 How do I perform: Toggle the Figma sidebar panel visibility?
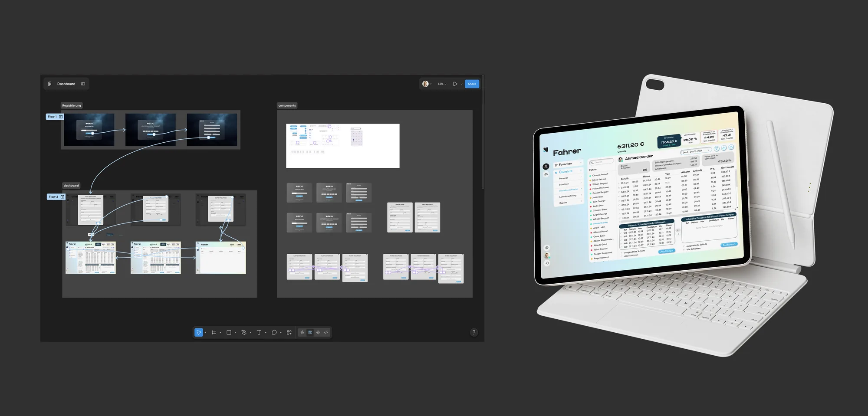(x=83, y=84)
